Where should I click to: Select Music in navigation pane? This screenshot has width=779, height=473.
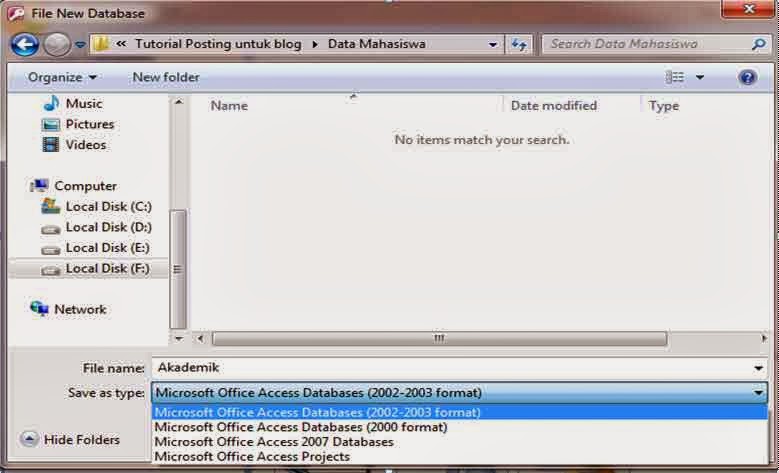[84, 103]
